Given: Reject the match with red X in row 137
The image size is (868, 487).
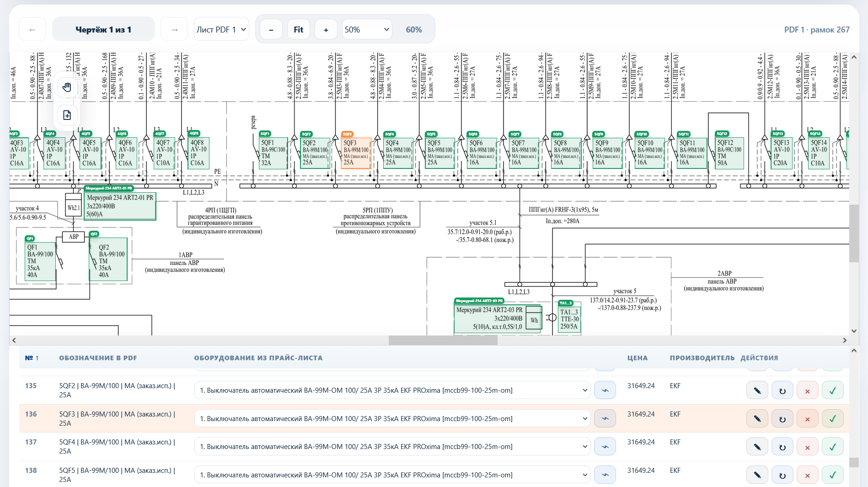Looking at the screenshot, I should pyautogui.click(x=808, y=447).
